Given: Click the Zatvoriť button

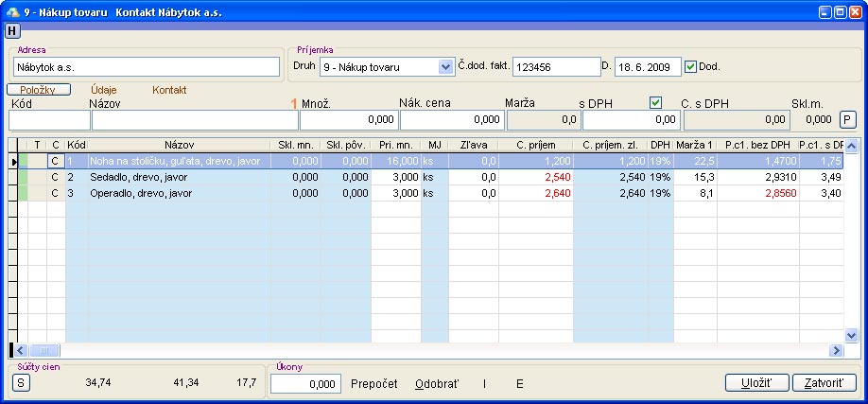Looking at the screenshot, I should coord(824,383).
